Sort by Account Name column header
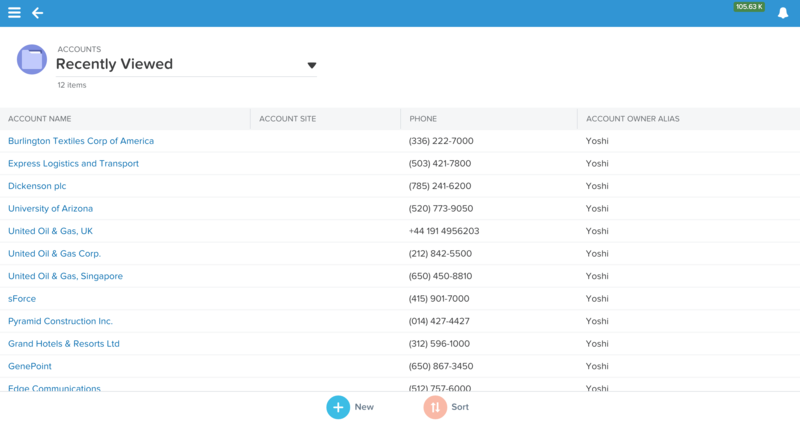800x423 pixels. (x=39, y=119)
